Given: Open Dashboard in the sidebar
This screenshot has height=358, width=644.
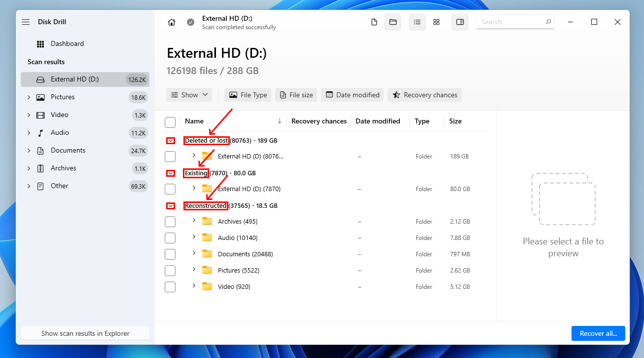Looking at the screenshot, I should pyautogui.click(x=67, y=44).
